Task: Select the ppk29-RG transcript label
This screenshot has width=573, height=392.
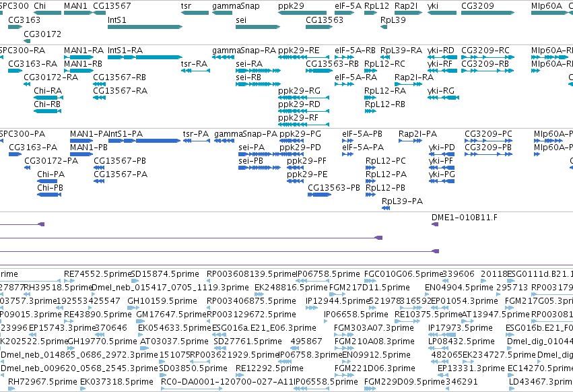Action: tap(299, 91)
